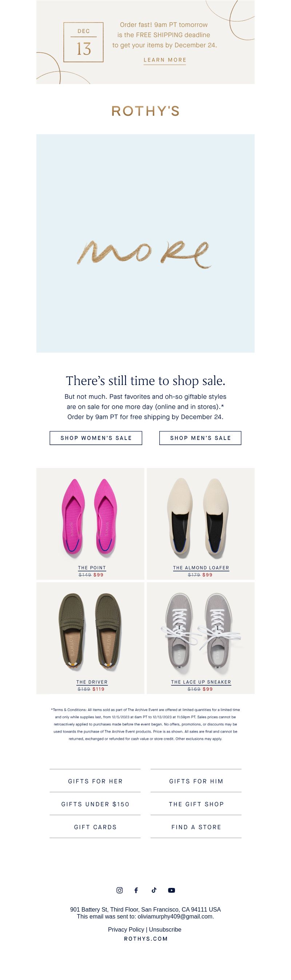
Task: Click Shop Women's Sale button
Action: (96, 438)
